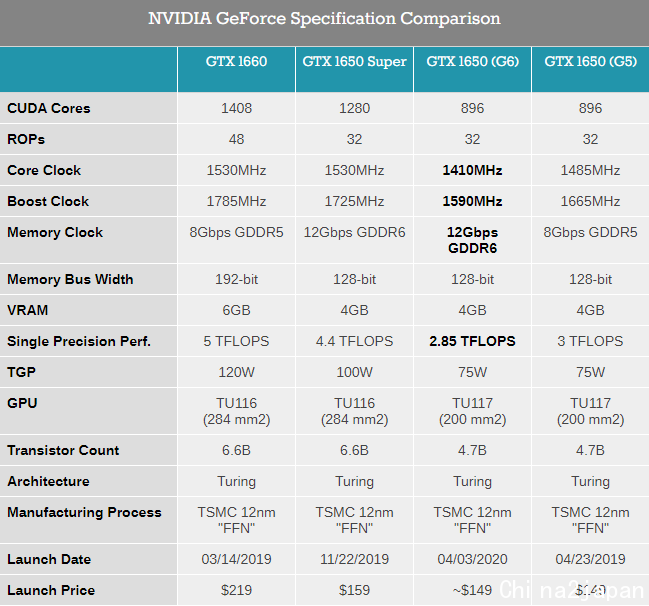Click the Boost Clock row label
The width and height of the screenshot is (649, 606).
[48, 201]
